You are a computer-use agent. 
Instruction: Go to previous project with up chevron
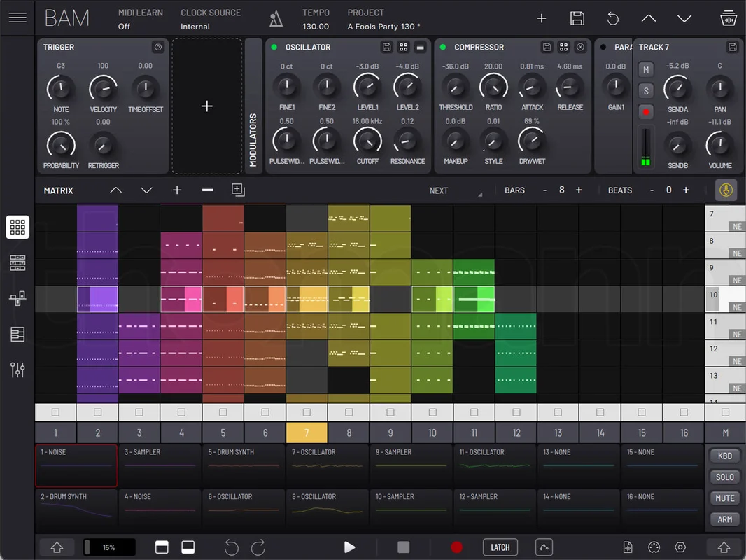click(x=649, y=19)
